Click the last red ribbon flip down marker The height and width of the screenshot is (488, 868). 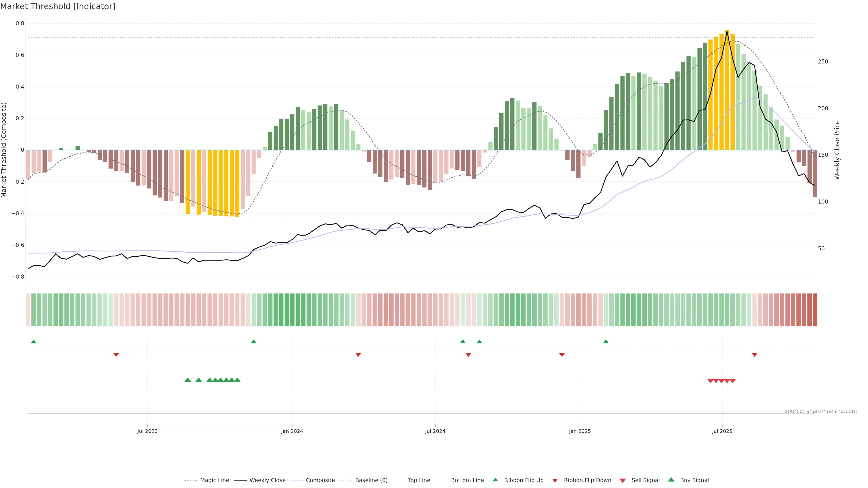tap(755, 355)
